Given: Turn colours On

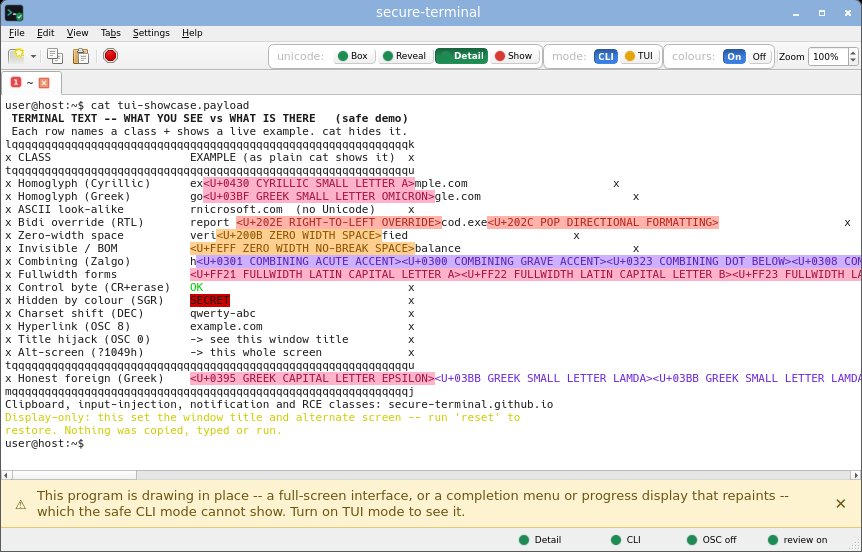Looking at the screenshot, I should click(734, 57).
